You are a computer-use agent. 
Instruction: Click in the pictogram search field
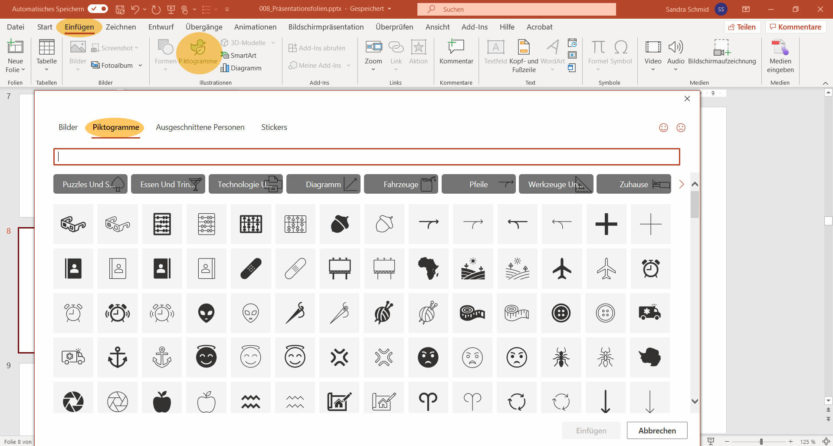(367, 157)
